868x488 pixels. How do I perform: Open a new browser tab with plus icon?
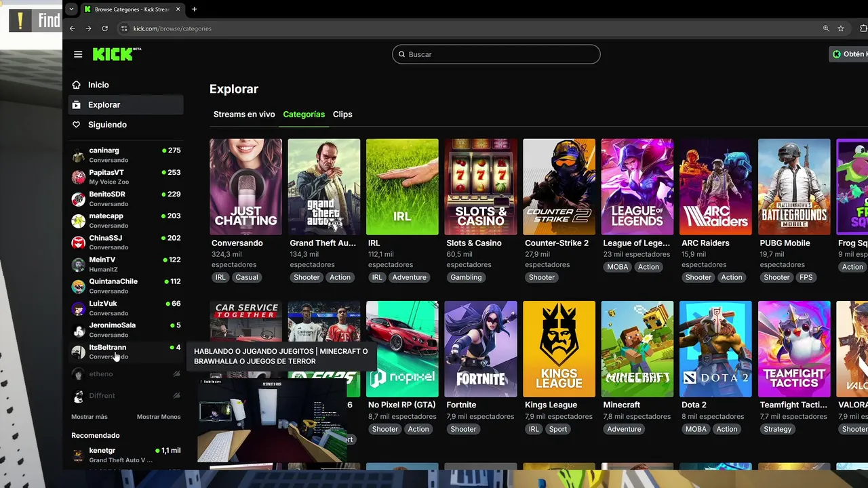[x=194, y=9]
